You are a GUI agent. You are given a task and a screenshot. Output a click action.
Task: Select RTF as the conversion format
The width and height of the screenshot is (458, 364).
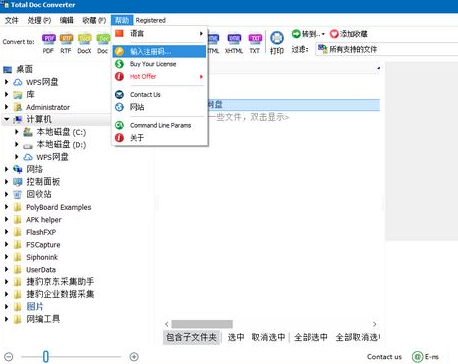click(66, 43)
